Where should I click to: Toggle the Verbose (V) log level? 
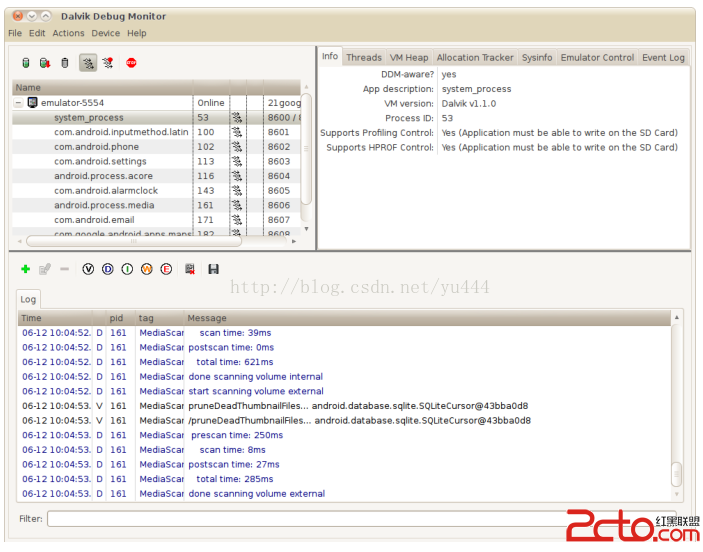[x=88, y=269]
